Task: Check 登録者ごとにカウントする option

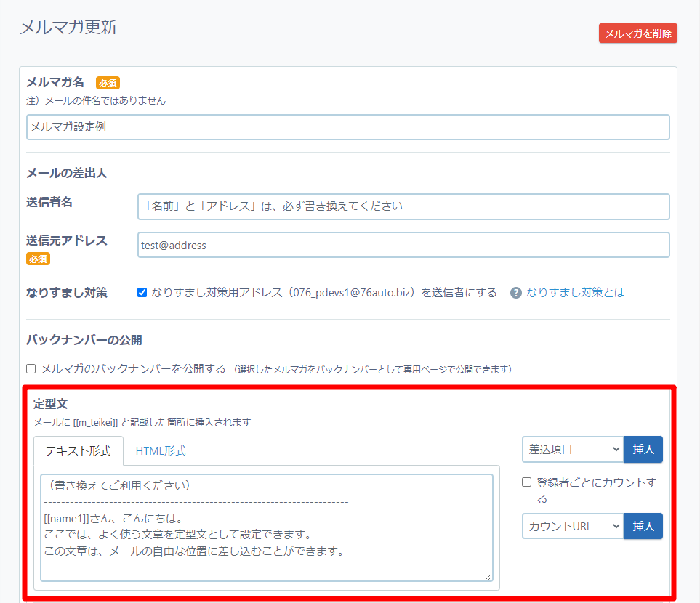Action: 527,483
